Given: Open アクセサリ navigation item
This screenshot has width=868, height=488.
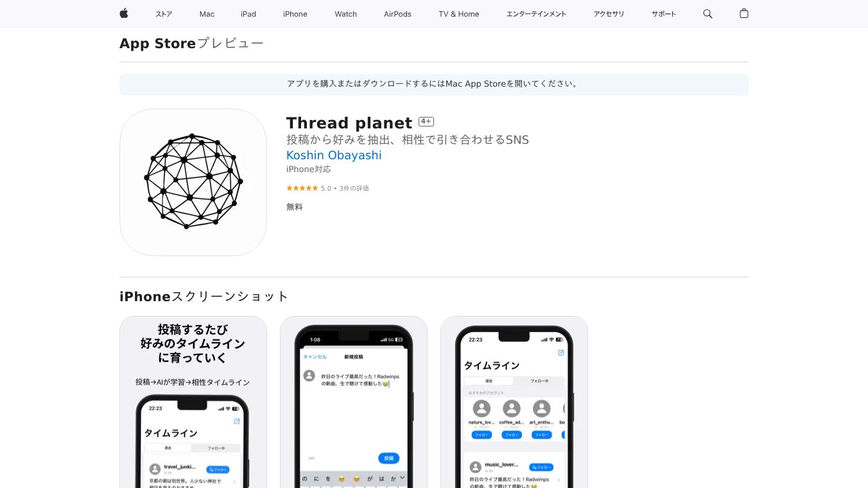Looking at the screenshot, I should coord(609,14).
